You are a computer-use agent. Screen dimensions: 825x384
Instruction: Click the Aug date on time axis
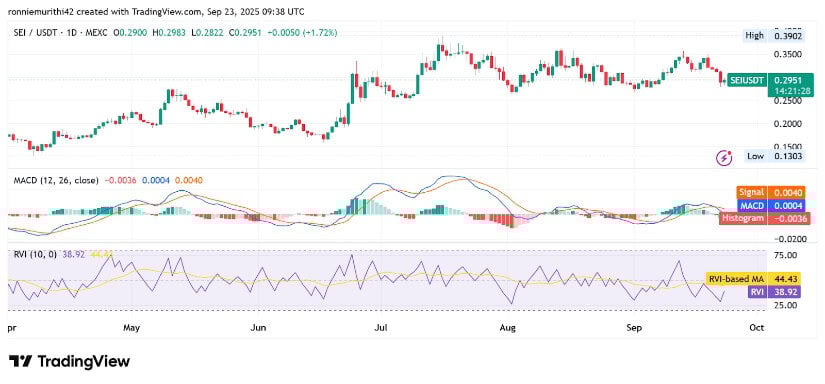[508, 328]
